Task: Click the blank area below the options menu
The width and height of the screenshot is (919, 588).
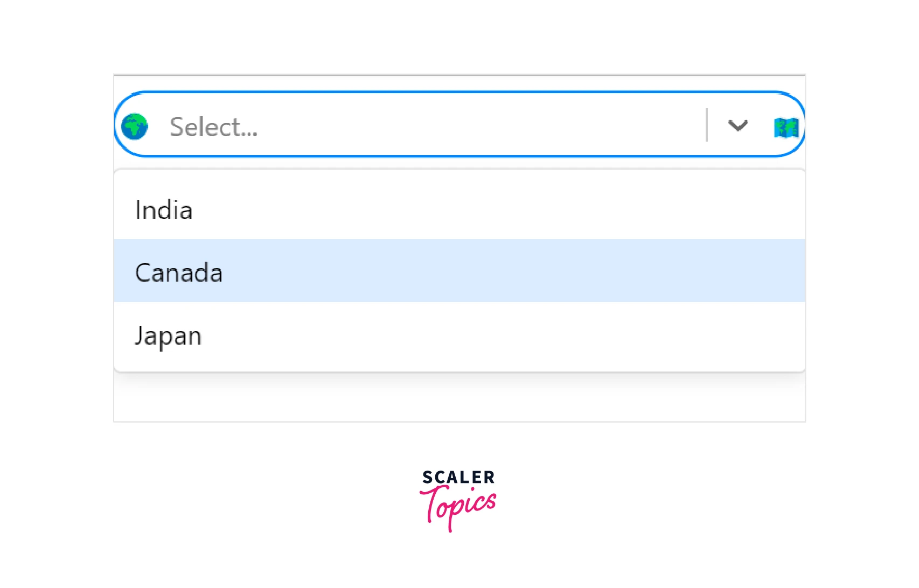Action: [459, 398]
